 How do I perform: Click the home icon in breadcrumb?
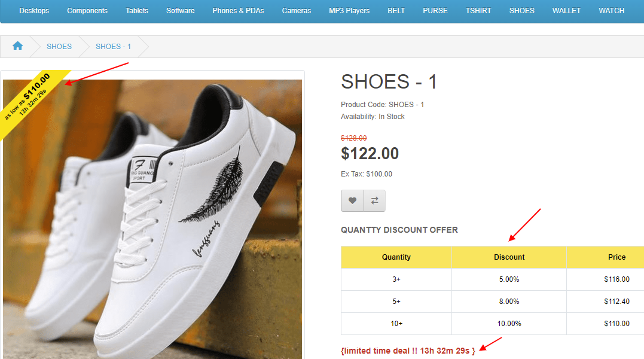pos(17,46)
